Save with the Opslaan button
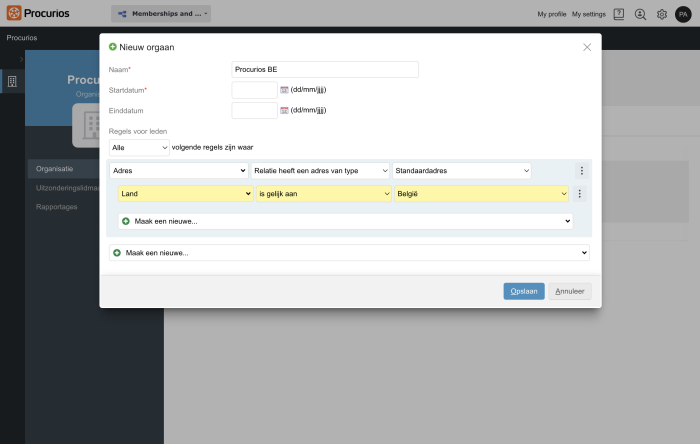700x444 pixels. 524,291
